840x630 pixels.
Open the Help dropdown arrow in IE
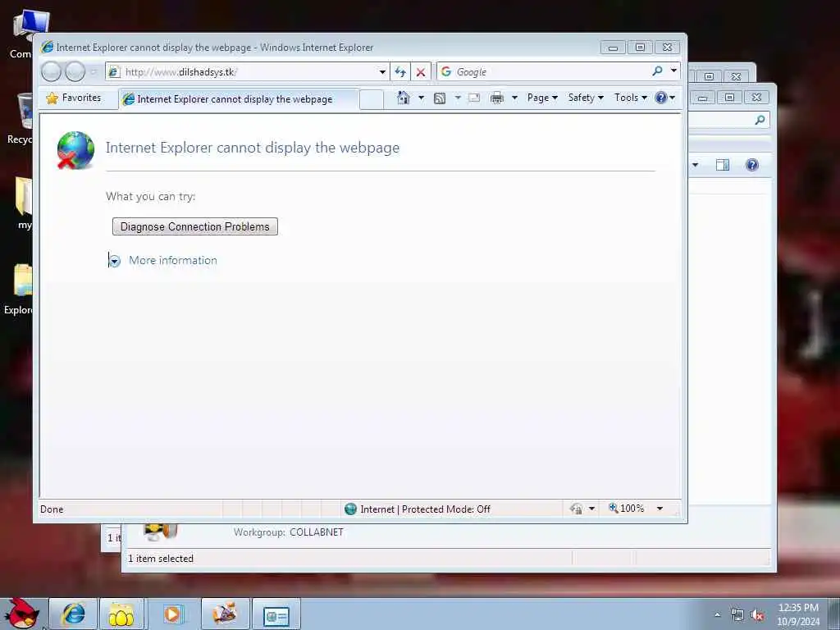[672, 98]
